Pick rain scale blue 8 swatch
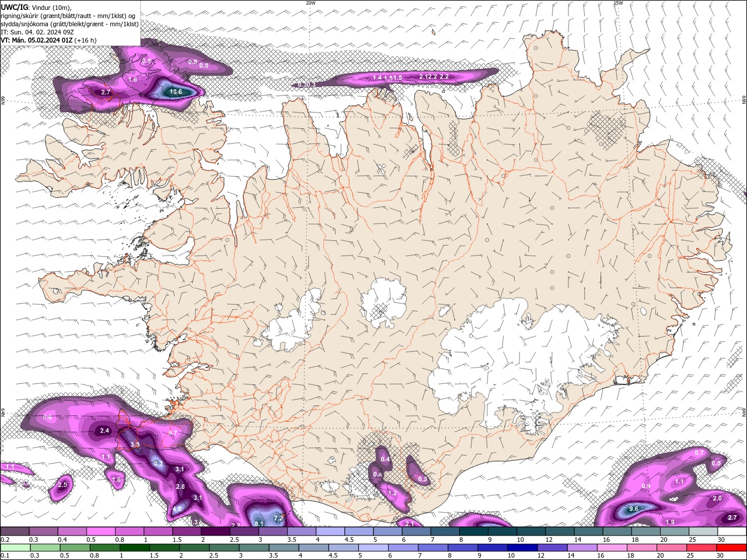747x560 pixels. pyautogui.click(x=464, y=548)
